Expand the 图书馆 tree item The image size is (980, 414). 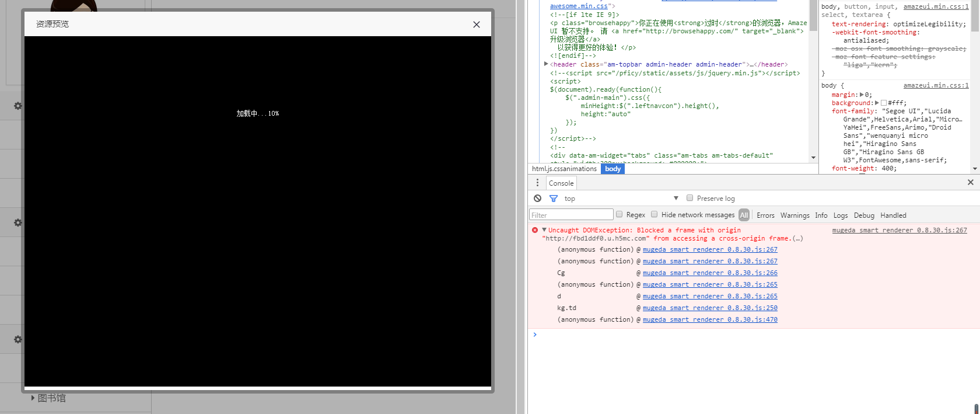[33, 398]
